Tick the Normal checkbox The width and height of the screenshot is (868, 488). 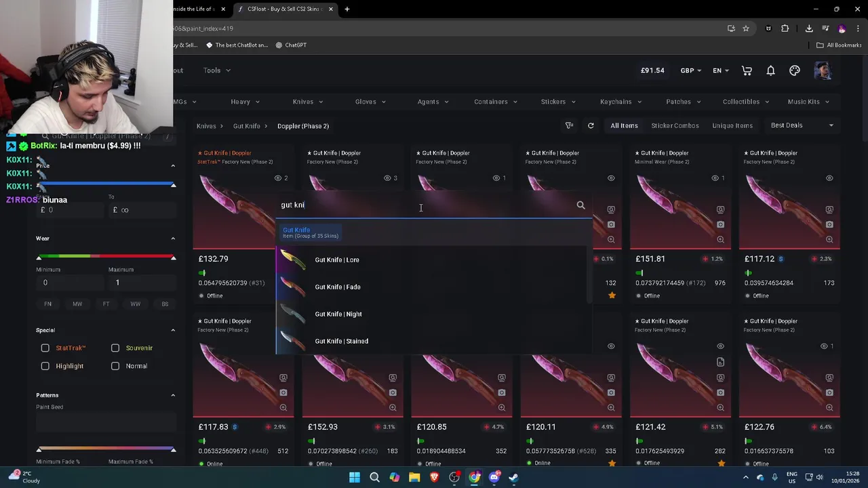[115, 366]
